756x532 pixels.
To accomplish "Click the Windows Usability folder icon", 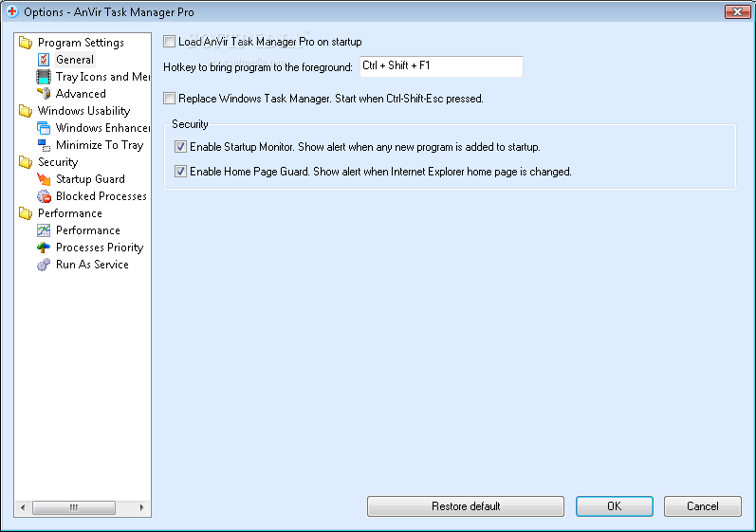I will point(26,111).
